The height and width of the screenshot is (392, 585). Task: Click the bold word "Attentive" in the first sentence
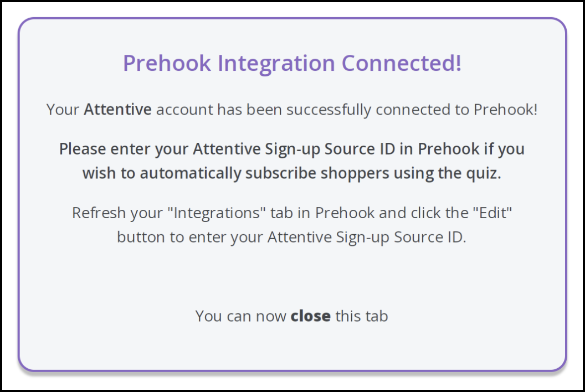coord(117,110)
